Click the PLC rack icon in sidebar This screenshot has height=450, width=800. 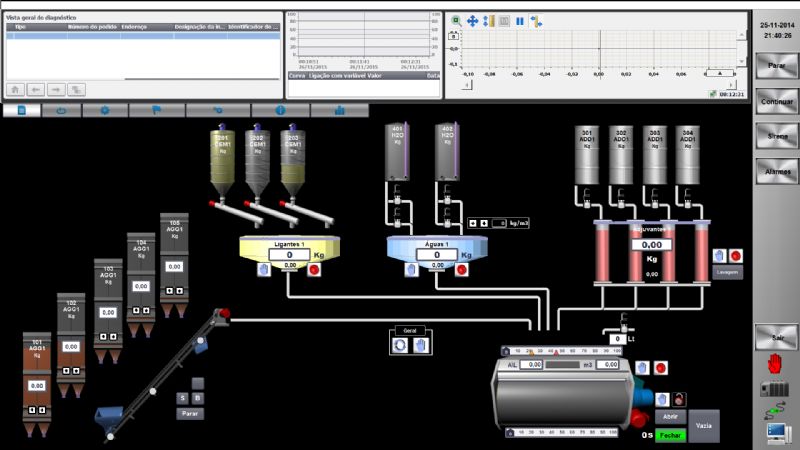(x=775, y=388)
